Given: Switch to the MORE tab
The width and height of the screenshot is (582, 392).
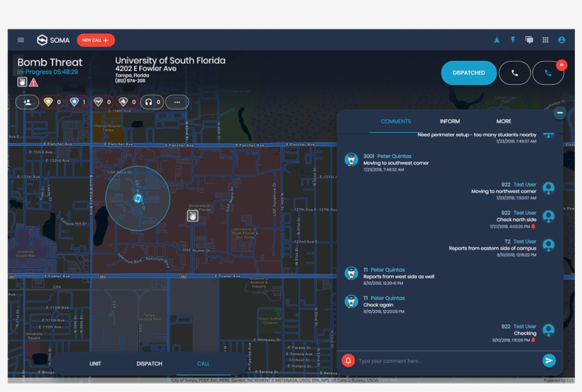Looking at the screenshot, I should 504,121.
